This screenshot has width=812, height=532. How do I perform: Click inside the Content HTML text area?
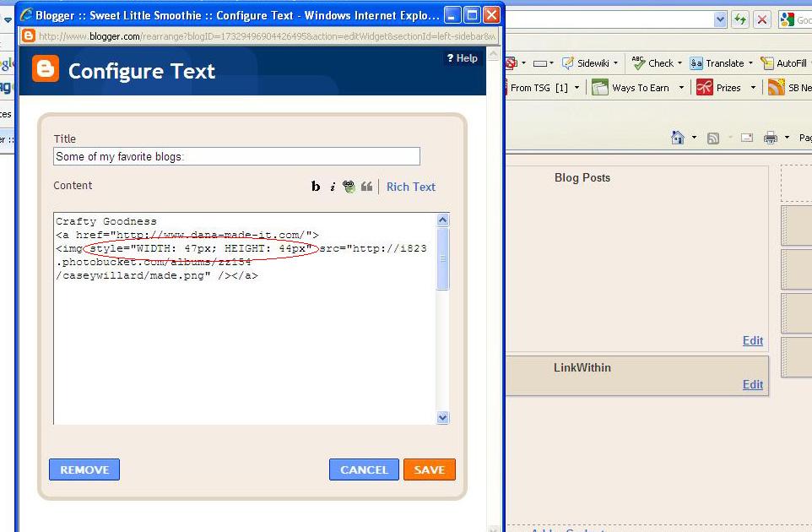point(245,318)
